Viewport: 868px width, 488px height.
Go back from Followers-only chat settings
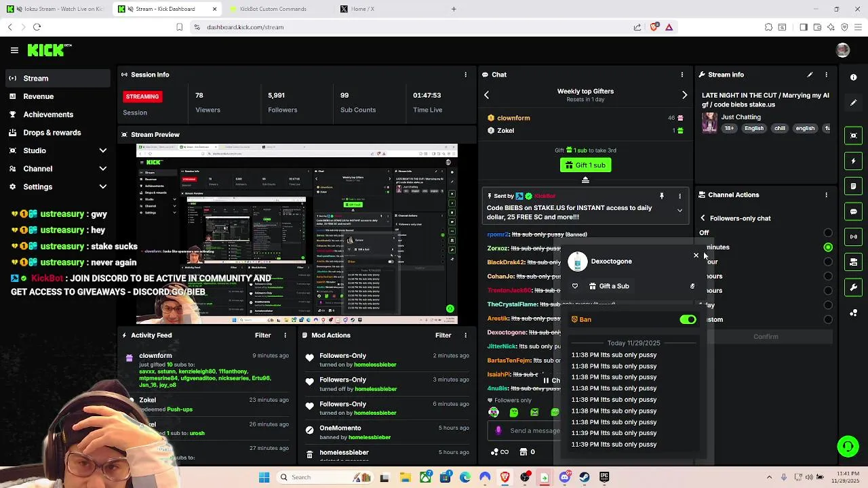703,218
